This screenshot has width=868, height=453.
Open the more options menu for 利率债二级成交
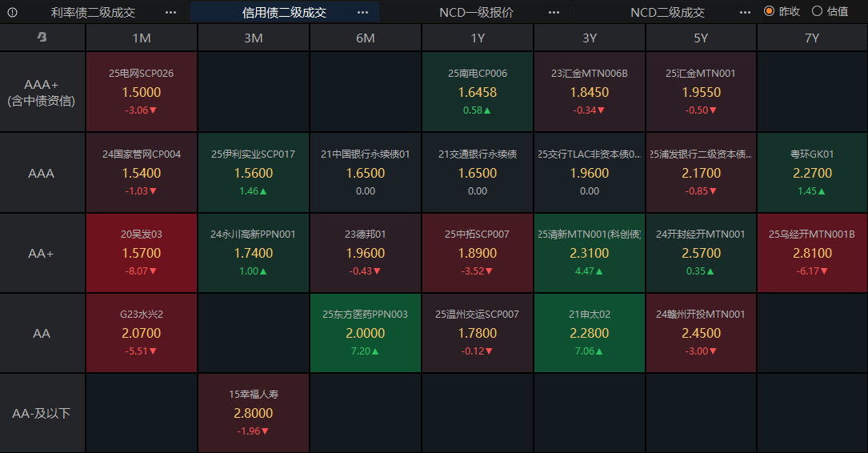[170, 12]
